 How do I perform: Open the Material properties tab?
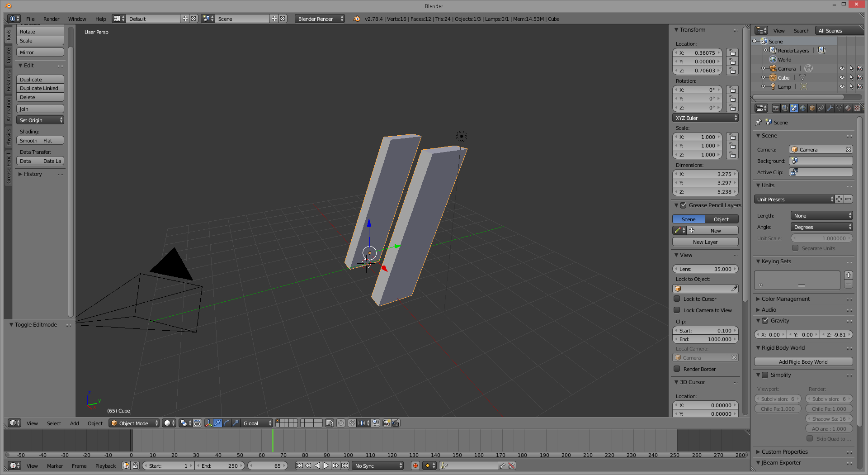tap(848, 108)
